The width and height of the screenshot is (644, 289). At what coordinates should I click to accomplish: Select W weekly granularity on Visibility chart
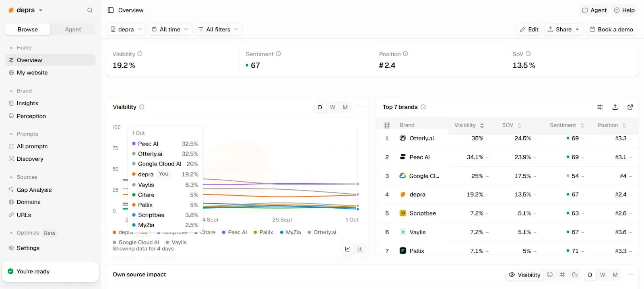click(x=332, y=107)
